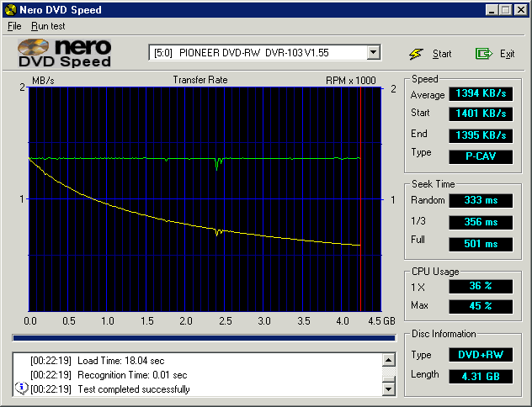Click the Nero DVD Speed title bar icon

click(x=11, y=10)
